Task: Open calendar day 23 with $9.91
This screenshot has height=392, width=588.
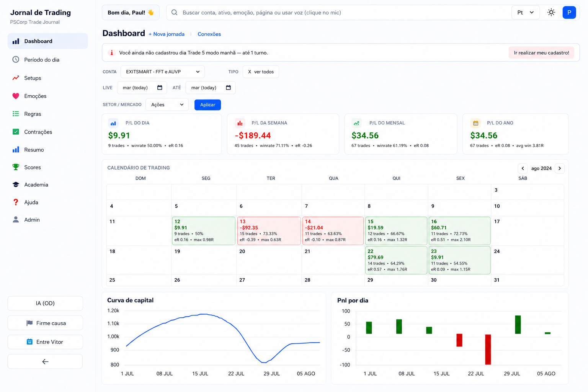Action: [x=459, y=260]
